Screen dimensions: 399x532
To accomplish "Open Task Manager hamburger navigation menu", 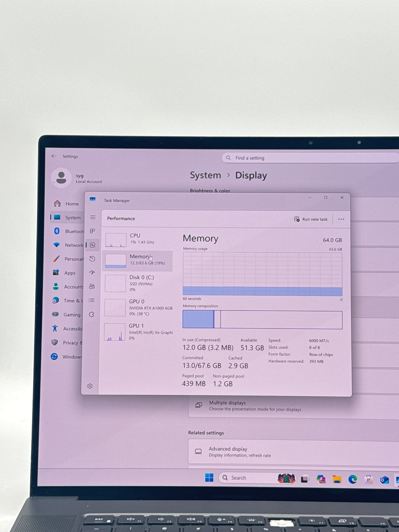I will [93, 218].
